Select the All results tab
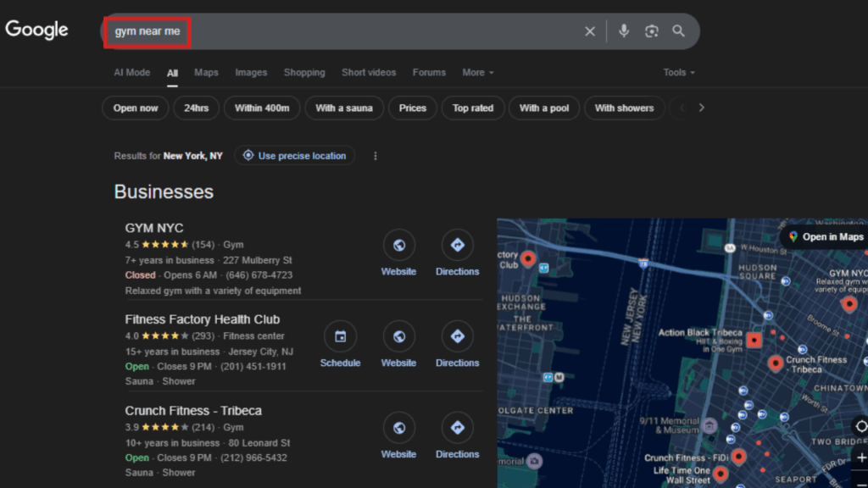 click(x=172, y=73)
